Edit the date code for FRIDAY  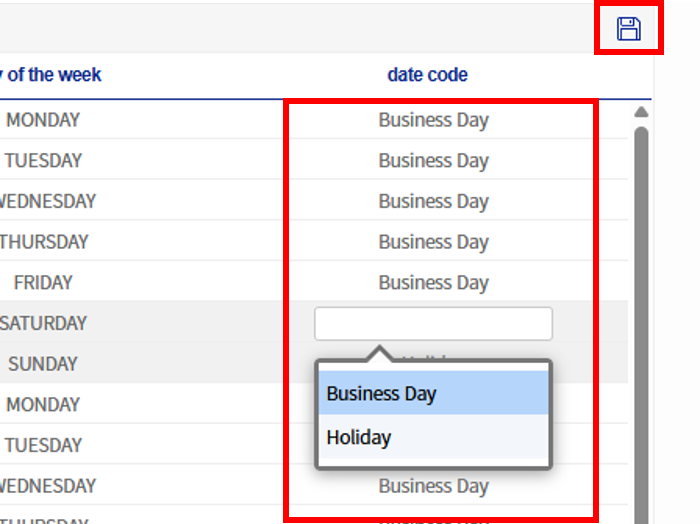433,283
